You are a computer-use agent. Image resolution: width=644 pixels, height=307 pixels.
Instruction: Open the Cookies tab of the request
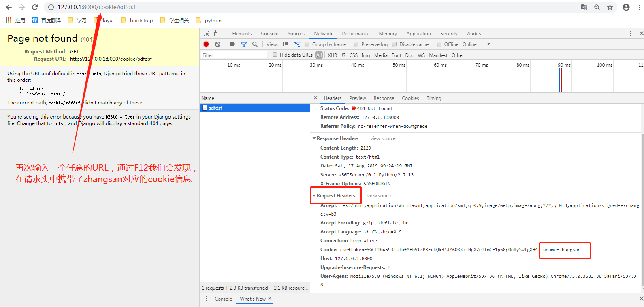(x=410, y=98)
